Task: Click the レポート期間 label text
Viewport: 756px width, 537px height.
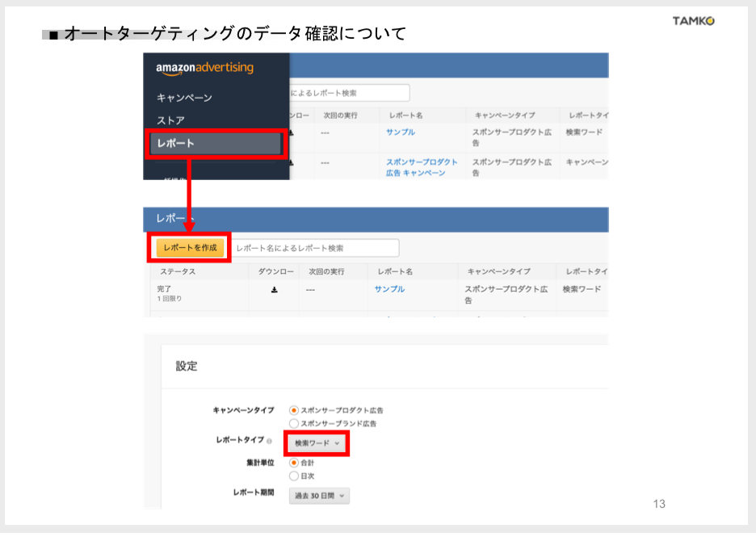Action: [253, 492]
